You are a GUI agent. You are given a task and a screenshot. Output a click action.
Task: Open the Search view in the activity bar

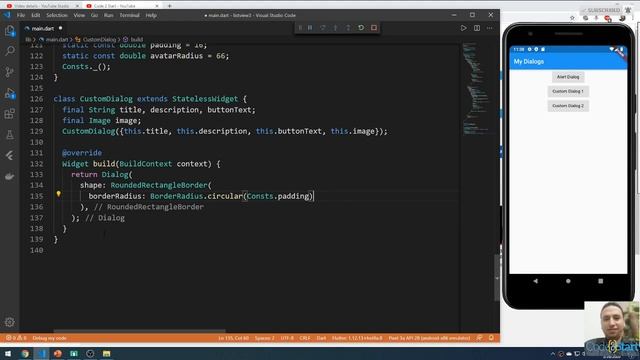tap(10, 51)
